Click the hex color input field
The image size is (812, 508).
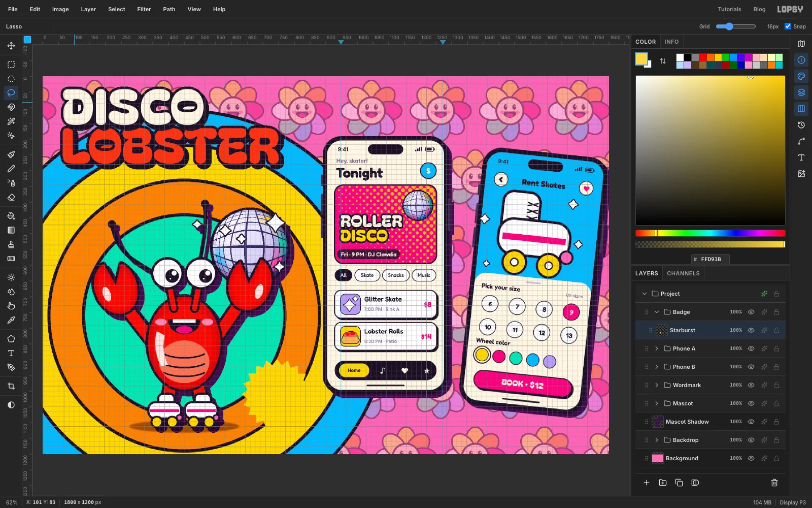coord(710,259)
